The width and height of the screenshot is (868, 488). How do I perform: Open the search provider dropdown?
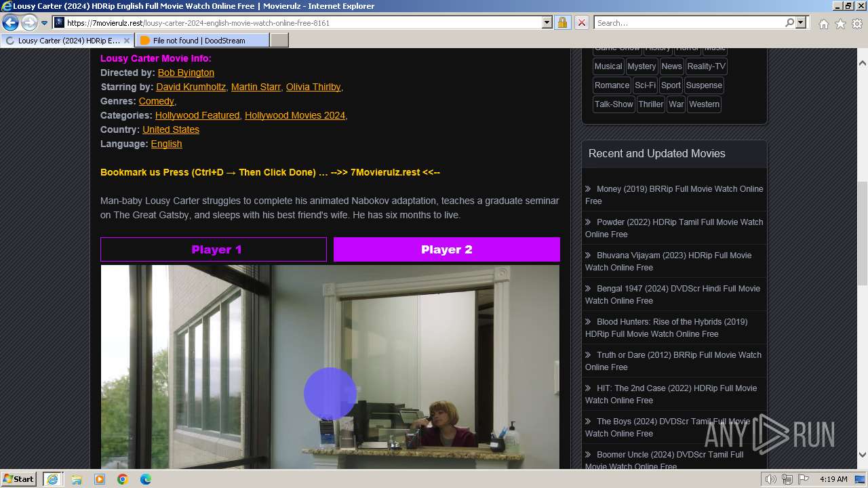(x=801, y=22)
